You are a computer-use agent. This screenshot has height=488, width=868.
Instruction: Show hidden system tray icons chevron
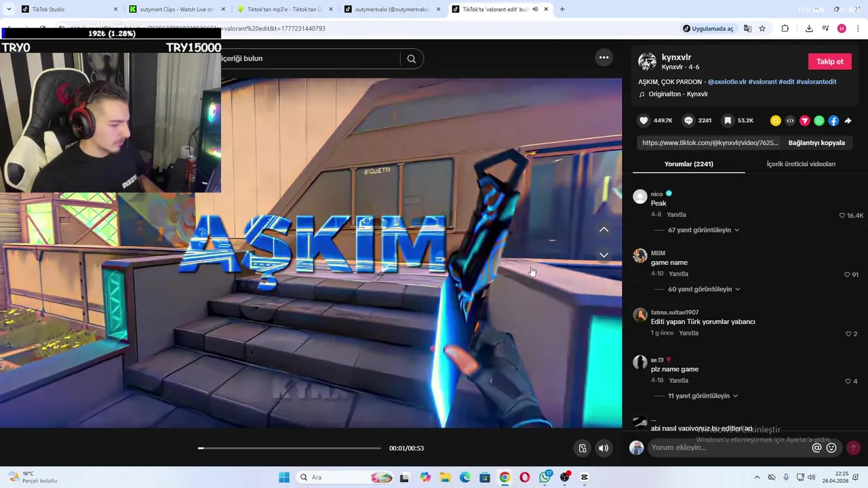tap(757, 477)
